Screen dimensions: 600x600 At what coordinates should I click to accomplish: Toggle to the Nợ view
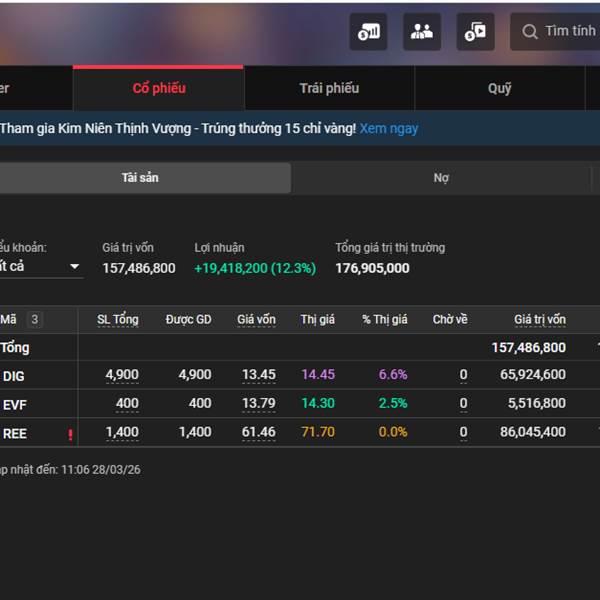[x=441, y=178]
